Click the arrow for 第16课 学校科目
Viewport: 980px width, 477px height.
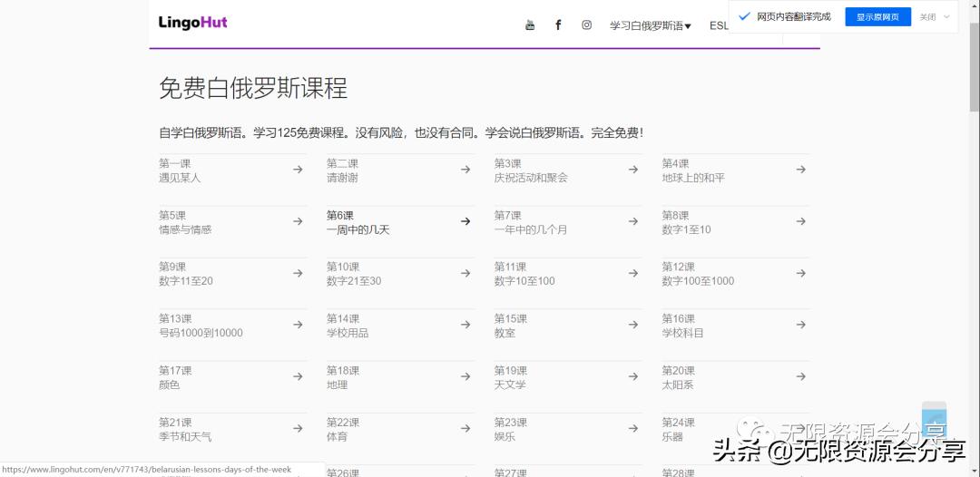coord(800,325)
